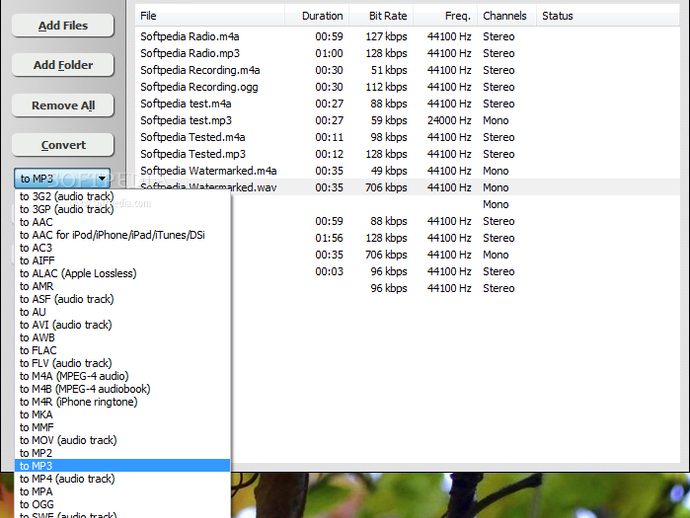690x518 pixels.
Task: Click the 51 kbps bit rate cell
Action: [x=389, y=70]
